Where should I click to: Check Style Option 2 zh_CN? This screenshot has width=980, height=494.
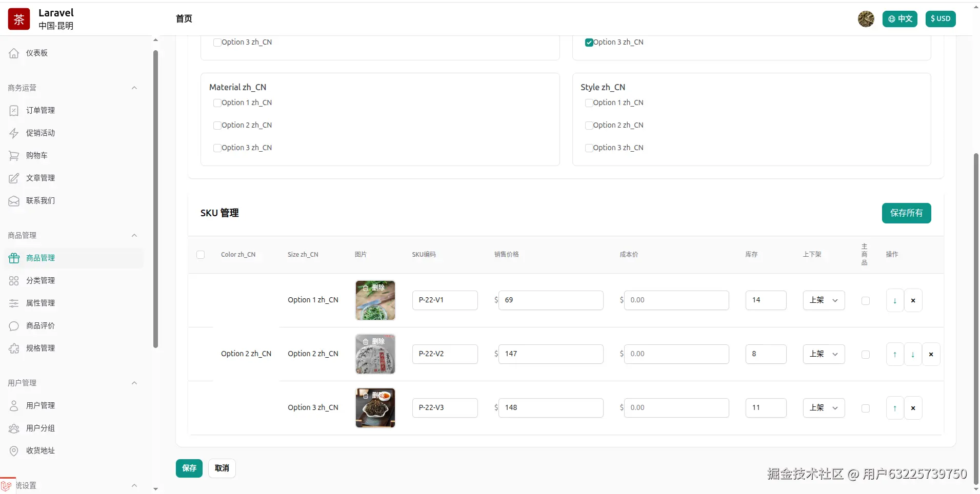[589, 126]
